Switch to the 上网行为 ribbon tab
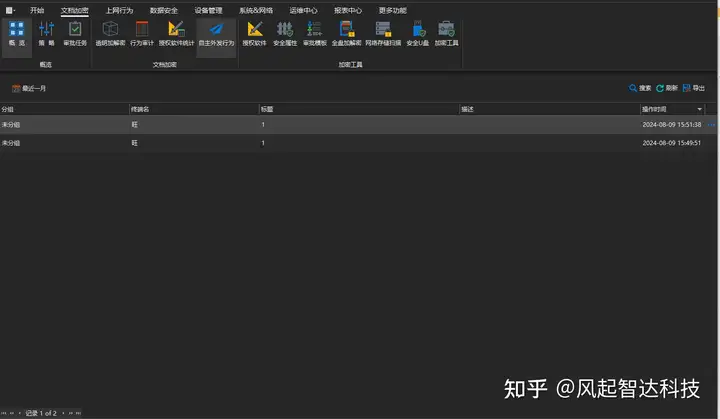The image size is (720, 419). coord(119,10)
